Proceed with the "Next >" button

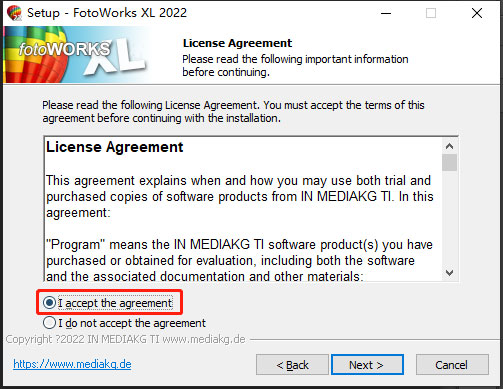pos(367,365)
